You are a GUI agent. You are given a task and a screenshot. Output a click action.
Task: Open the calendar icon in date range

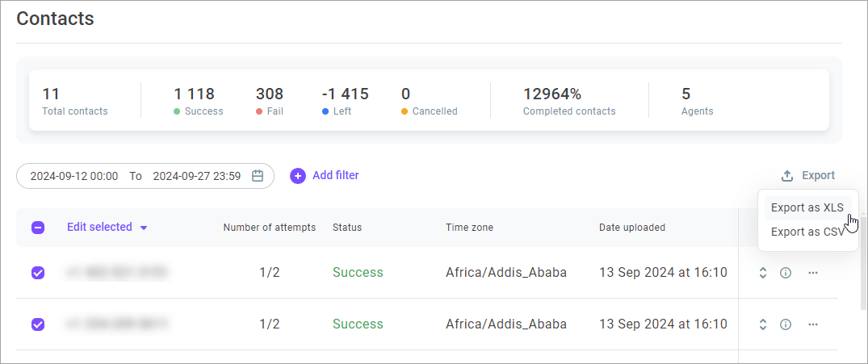258,176
